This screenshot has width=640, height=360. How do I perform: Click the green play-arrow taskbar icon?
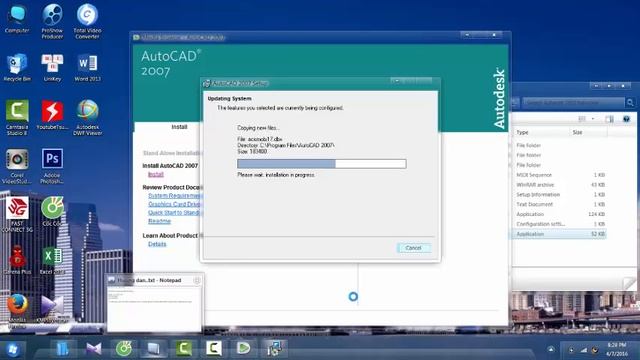tap(244, 349)
